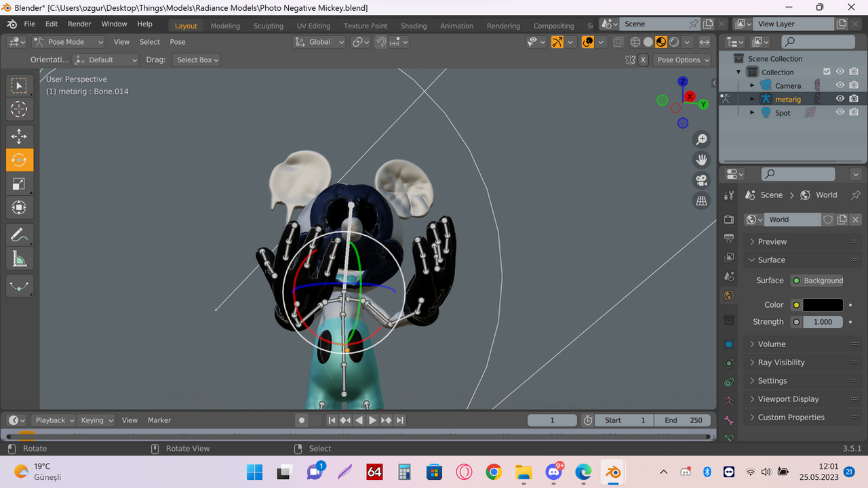Click the pan view hand icon
This screenshot has height=488, width=868.
(702, 160)
